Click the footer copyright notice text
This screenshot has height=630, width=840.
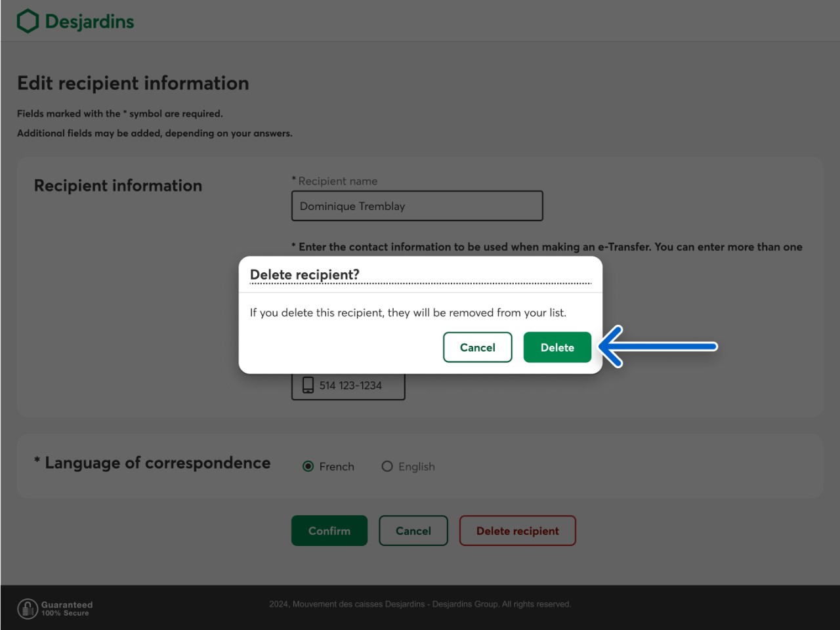(x=420, y=604)
